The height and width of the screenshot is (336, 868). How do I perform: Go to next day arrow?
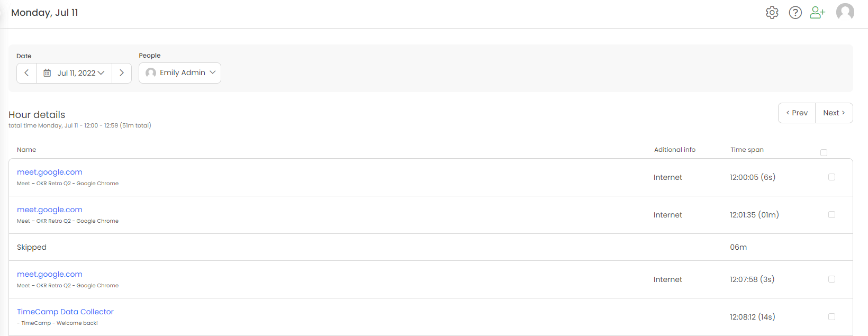122,73
